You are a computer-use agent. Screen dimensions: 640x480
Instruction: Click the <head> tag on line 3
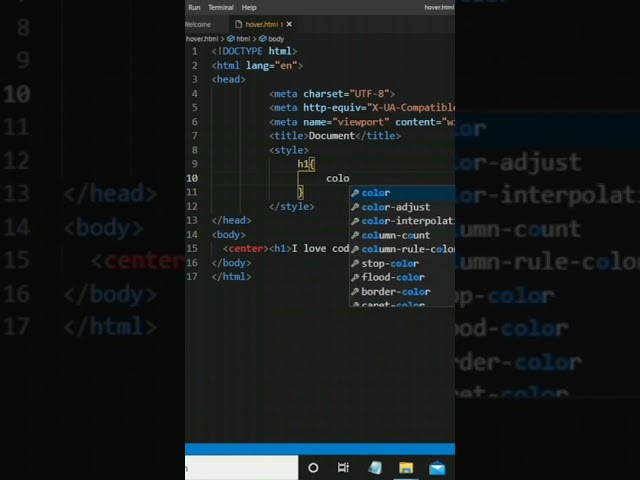(x=229, y=80)
